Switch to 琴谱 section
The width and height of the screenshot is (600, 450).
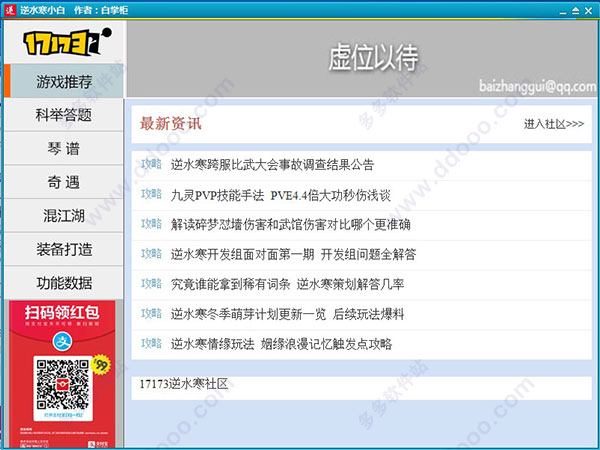click(x=64, y=148)
